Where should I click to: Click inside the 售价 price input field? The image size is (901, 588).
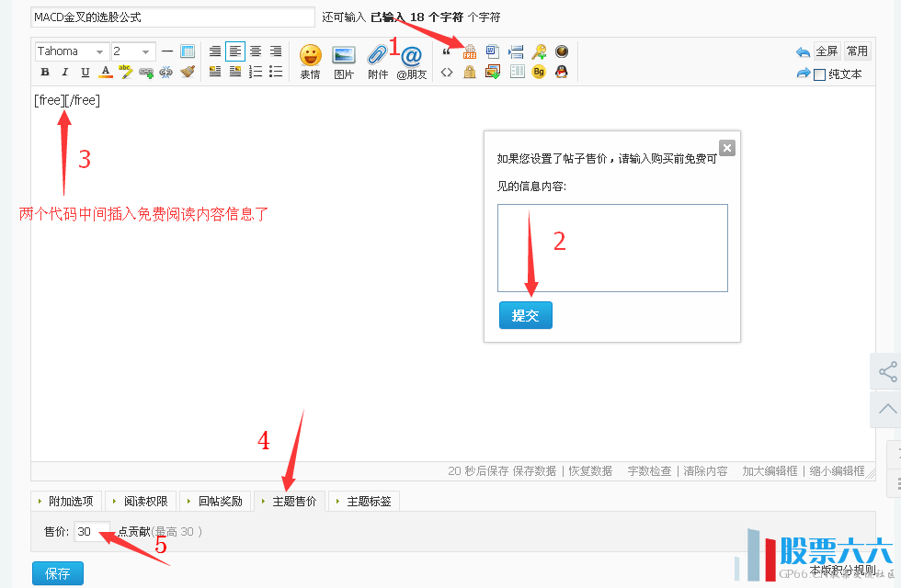coord(90,532)
